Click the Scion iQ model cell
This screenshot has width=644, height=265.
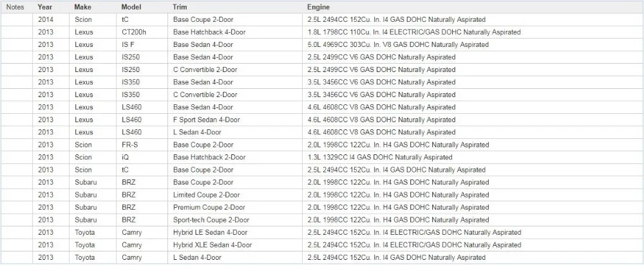click(142, 157)
